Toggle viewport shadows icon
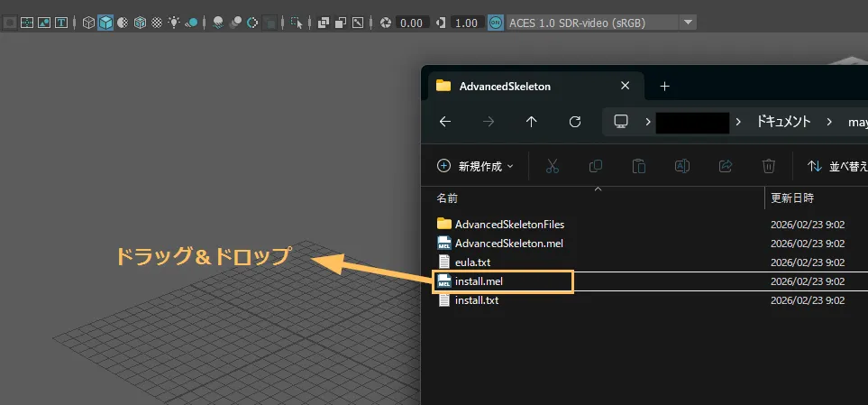 coord(191,23)
